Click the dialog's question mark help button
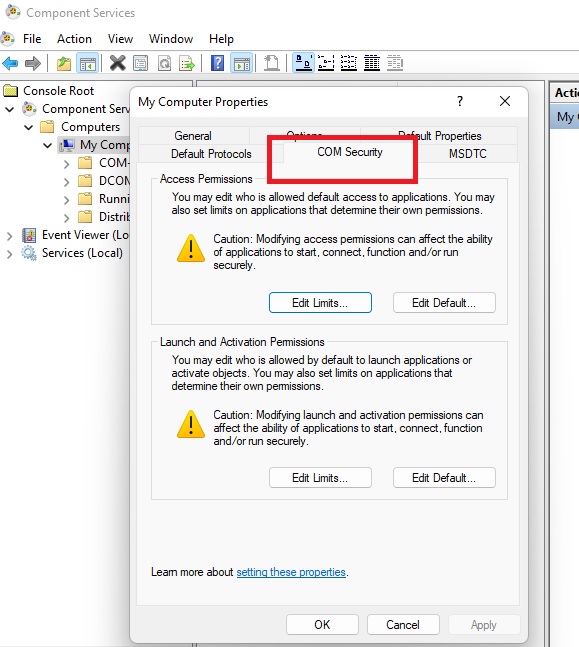 pos(460,101)
